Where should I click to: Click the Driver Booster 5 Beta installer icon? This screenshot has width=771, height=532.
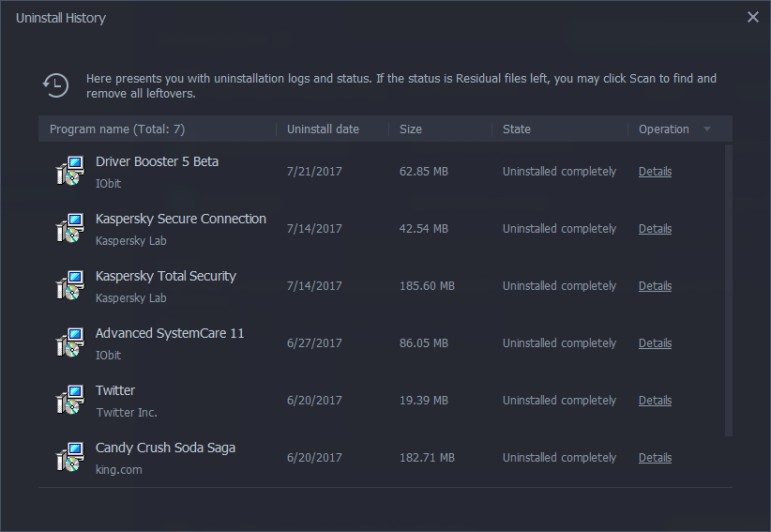click(x=69, y=171)
